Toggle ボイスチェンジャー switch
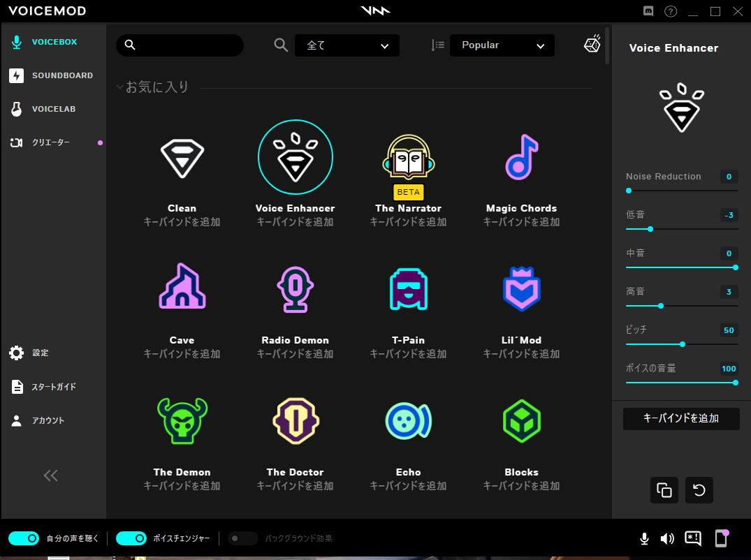751x560 pixels. [131, 538]
